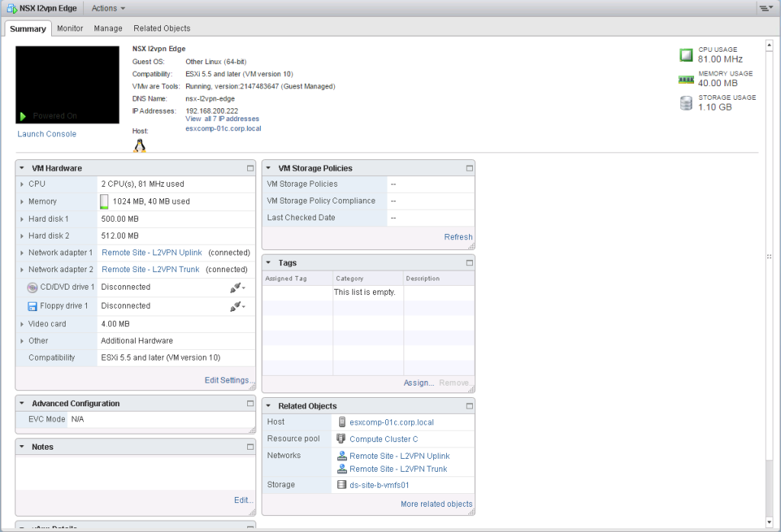Click the VM console thumbnail

click(x=67, y=85)
